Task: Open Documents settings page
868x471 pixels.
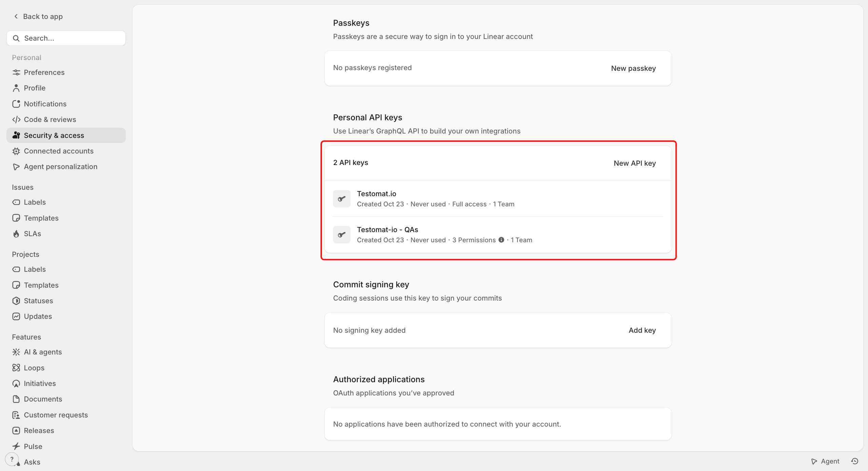Action: click(66, 399)
